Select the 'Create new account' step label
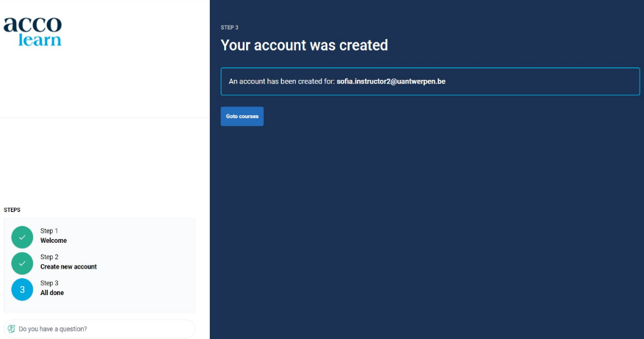The image size is (644, 339). point(68,267)
